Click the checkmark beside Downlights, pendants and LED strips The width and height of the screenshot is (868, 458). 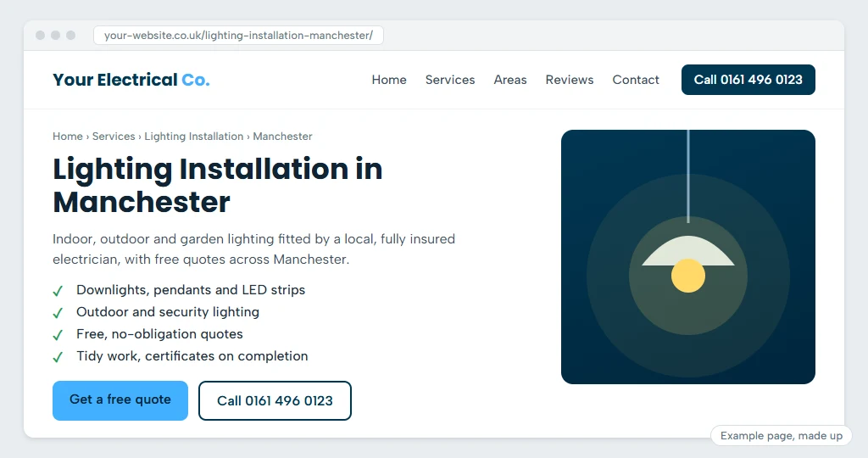pos(58,291)
